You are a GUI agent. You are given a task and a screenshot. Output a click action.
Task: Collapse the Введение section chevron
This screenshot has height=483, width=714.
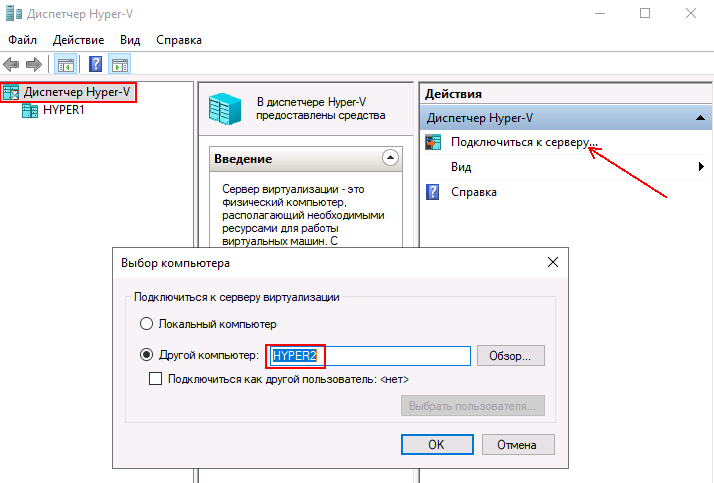390,158
